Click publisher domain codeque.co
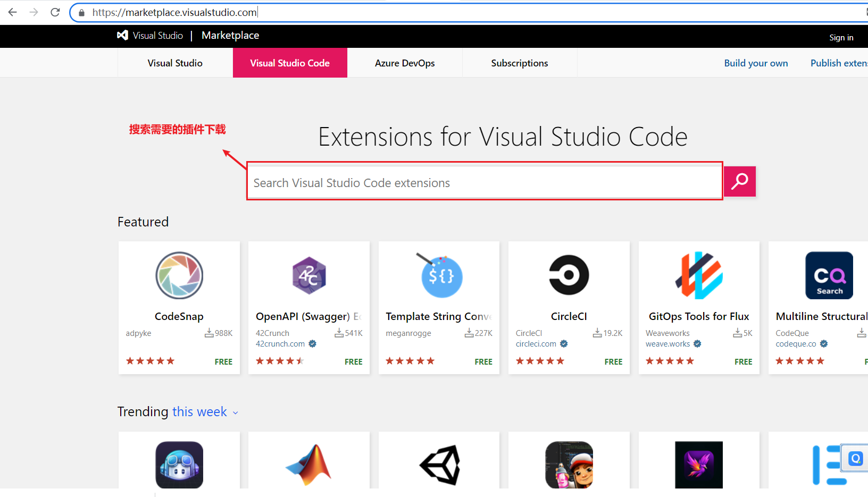This screenshot has width=868, height=497. [796, 344]
